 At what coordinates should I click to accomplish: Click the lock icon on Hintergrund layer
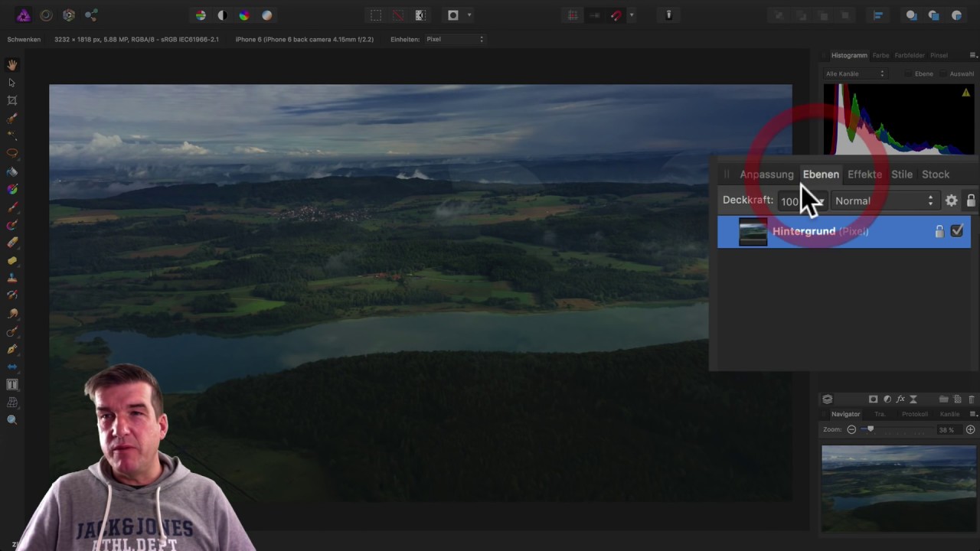tap(939, 231)
